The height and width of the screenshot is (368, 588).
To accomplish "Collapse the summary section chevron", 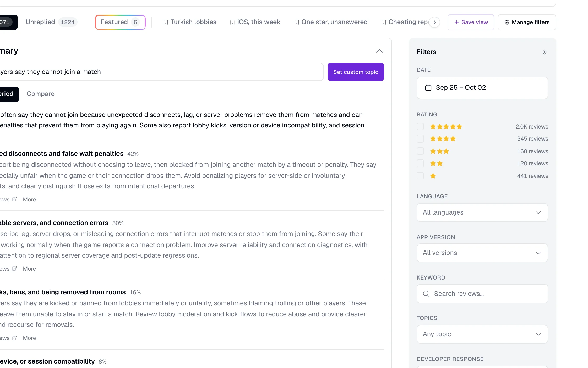I will coord(379,51).
